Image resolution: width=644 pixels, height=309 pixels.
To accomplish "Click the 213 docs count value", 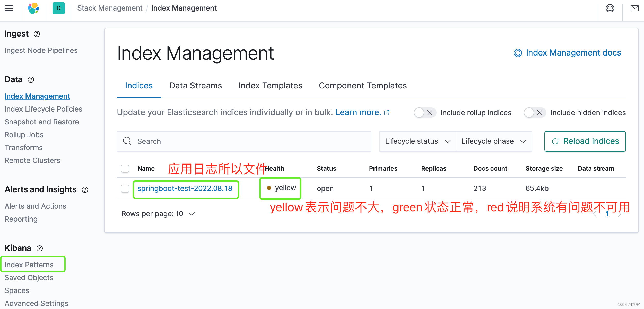I will 480,189.
